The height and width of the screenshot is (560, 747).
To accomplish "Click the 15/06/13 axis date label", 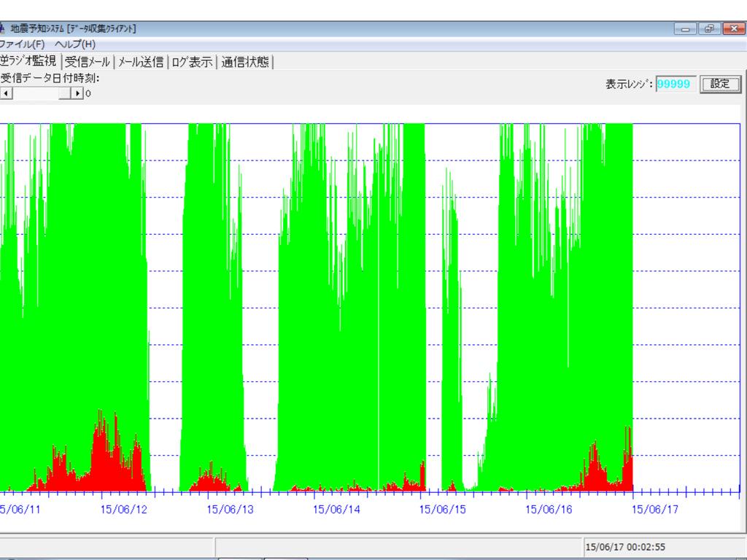I will [230, 510].
